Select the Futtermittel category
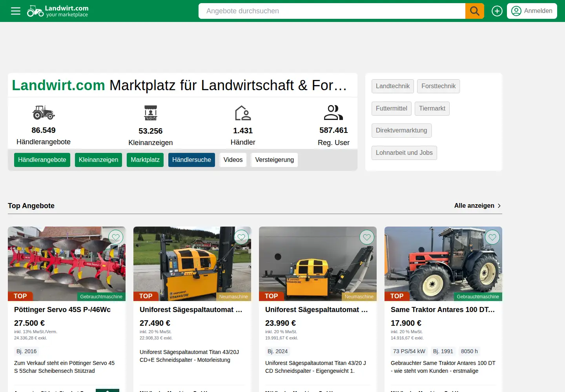The height and width of the screenshot is (392, 565). coord(392,109)
